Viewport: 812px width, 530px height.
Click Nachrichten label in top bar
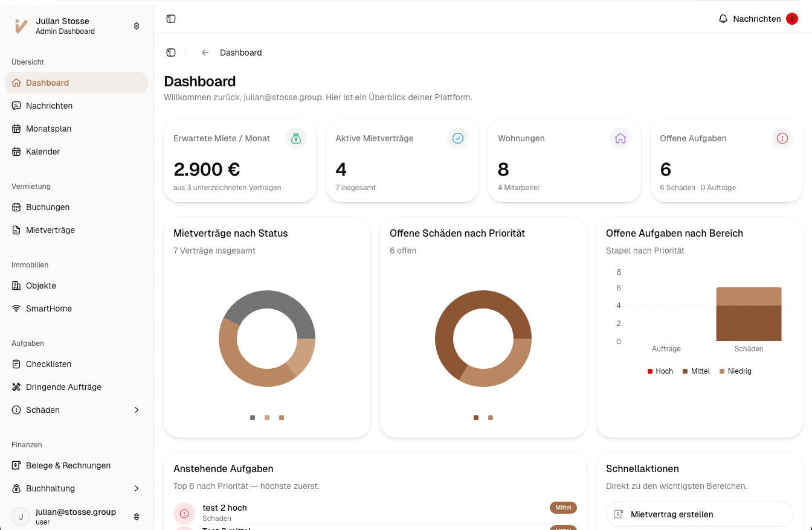pyautogui.click(x=757, y=19)
